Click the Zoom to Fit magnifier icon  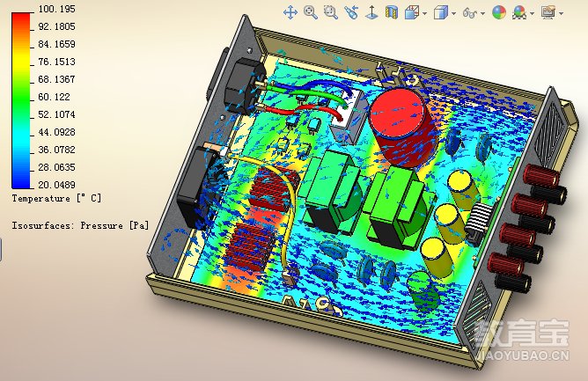coord(311,12)
